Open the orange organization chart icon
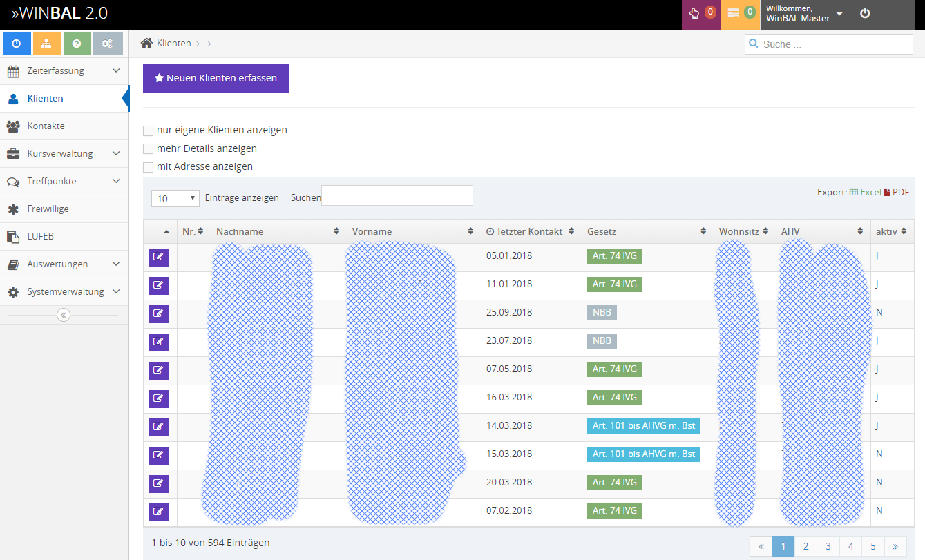Screen dimensions: 925x560 tap(47, 44)
